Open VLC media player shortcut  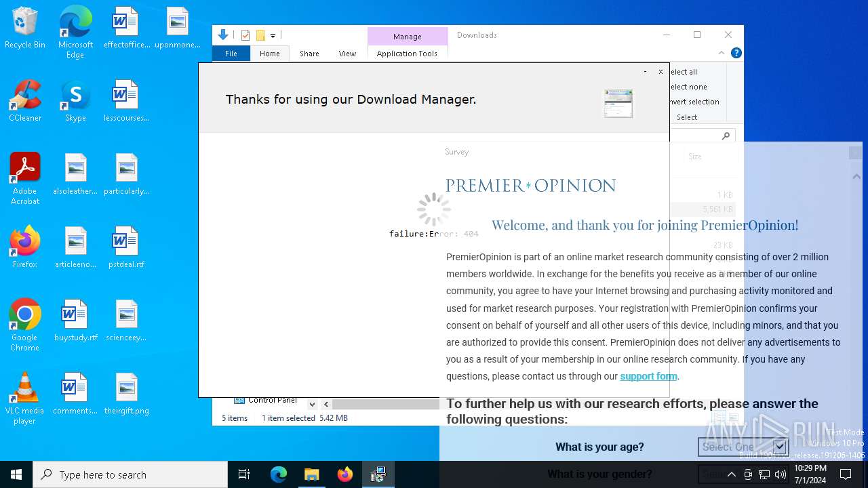(25, 399)
